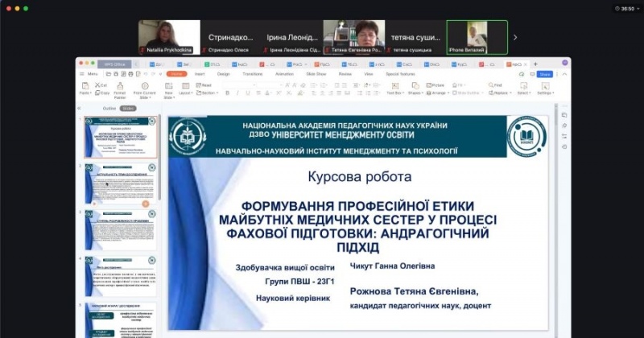Open the Layout dropdown
644x338 pixels.
186,93
